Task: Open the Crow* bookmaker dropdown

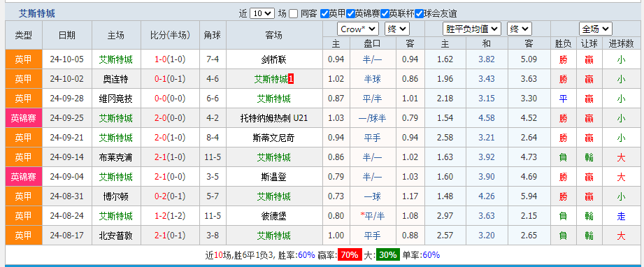Action: [x=358, y=29]
